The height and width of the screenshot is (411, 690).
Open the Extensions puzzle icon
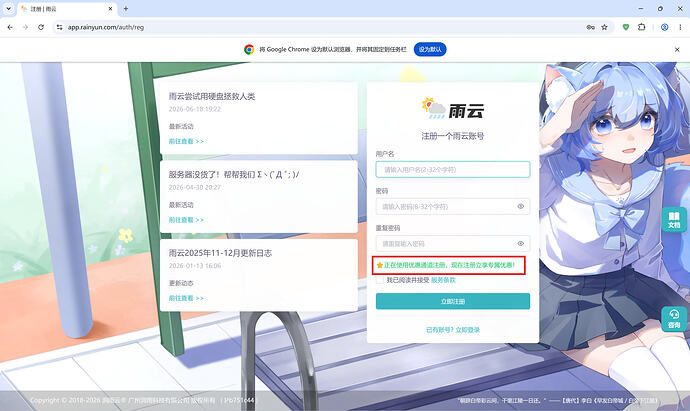tap(642, 27)
